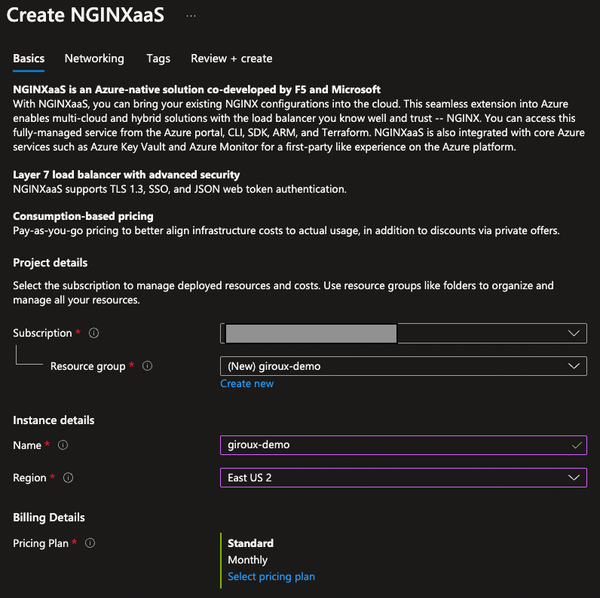Screen dimensions: 600x598
Task: Click the chevron arrow on the Subscription field
Action: pyautogui.click(x=574, y=333)
